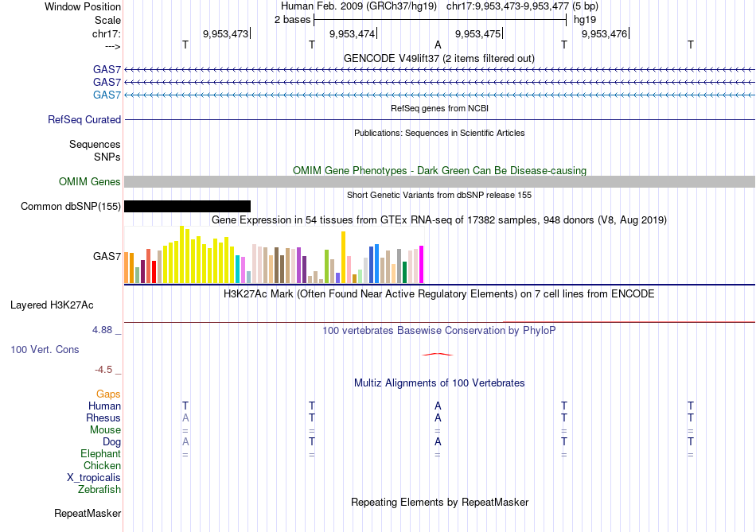Click the light-blue GAS7 intron arrow line
The width and height of the screenshot is (756, 532).
click(439, 95)
